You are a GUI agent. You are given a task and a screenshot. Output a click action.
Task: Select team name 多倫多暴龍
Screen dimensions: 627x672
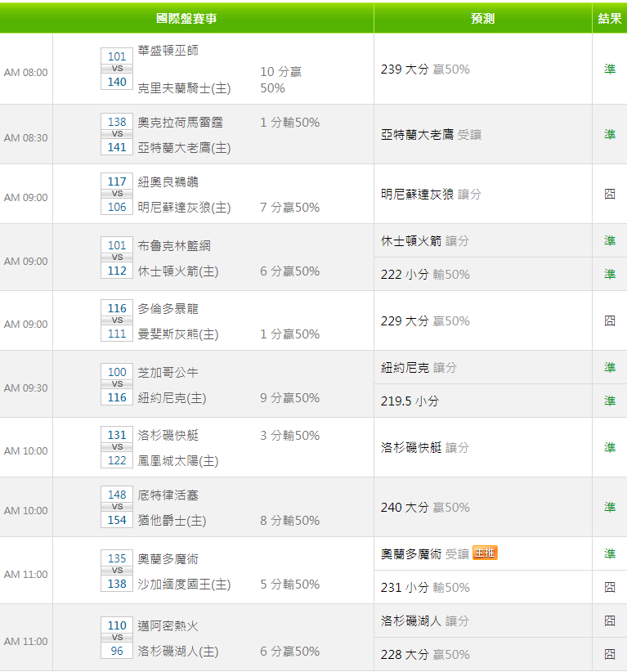(x=168, y=309)
